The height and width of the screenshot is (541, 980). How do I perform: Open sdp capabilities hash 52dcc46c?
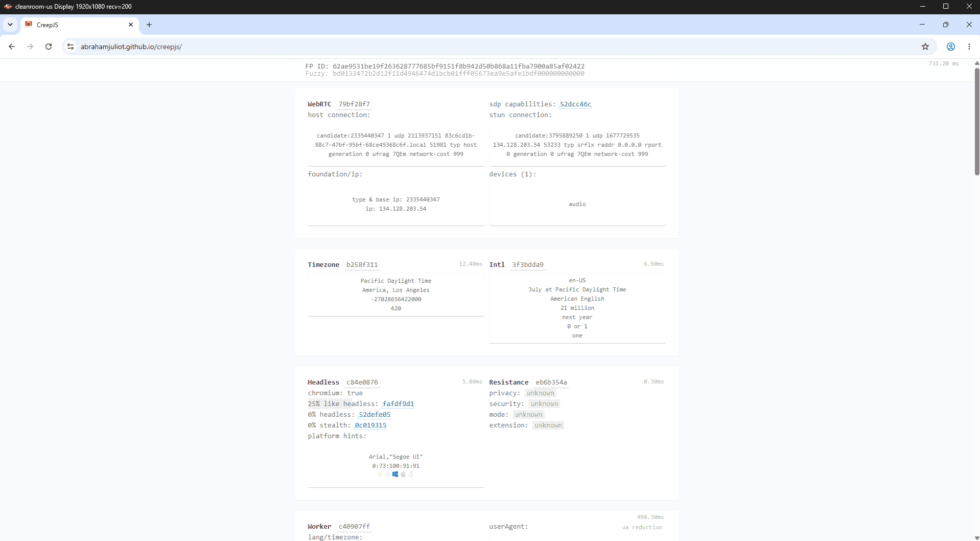575,104
